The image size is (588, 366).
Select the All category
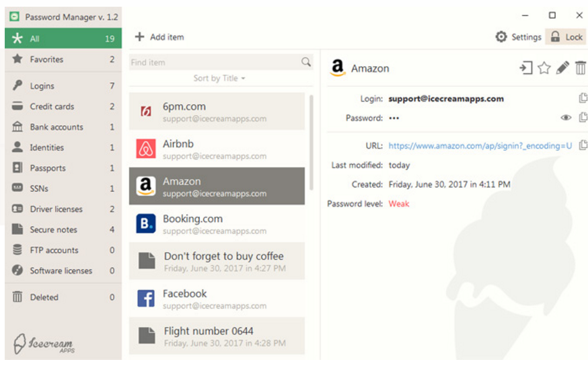(x=63, y=38)
